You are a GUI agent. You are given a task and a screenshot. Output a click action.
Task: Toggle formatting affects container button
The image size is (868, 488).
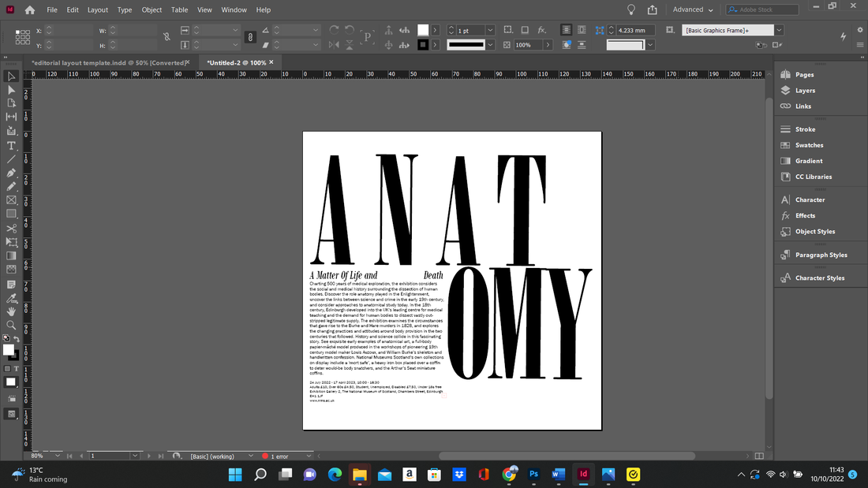click(x=8, y=368)
